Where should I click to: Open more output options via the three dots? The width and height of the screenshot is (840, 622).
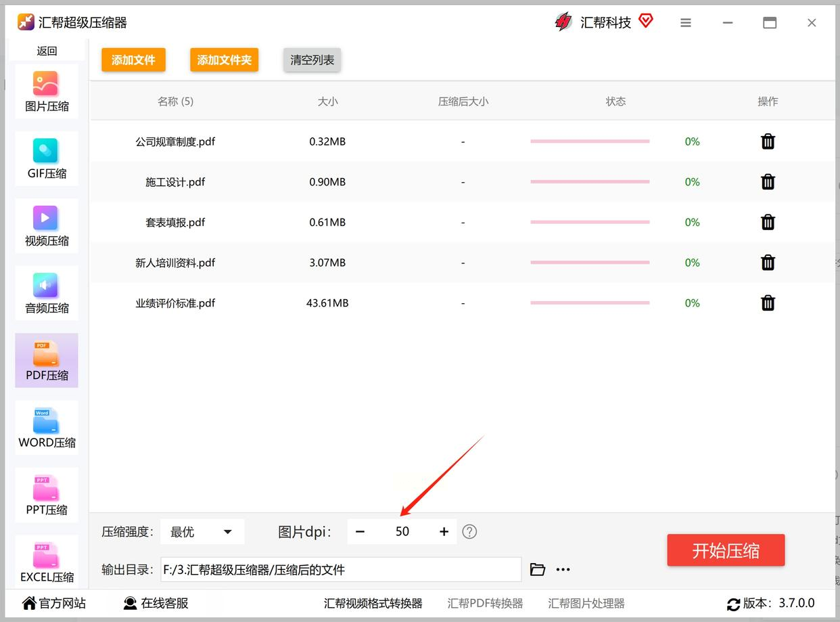click(x=563, y=569)
